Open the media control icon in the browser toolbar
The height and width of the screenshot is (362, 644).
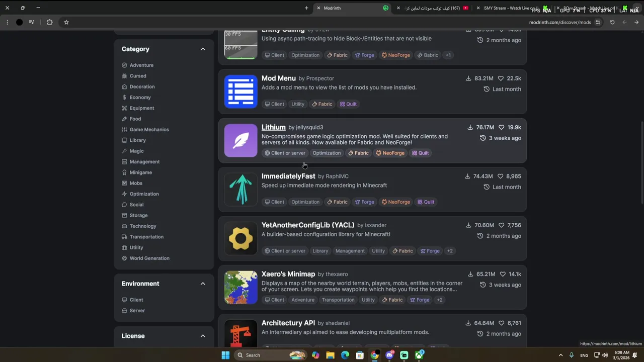[32, 22]
